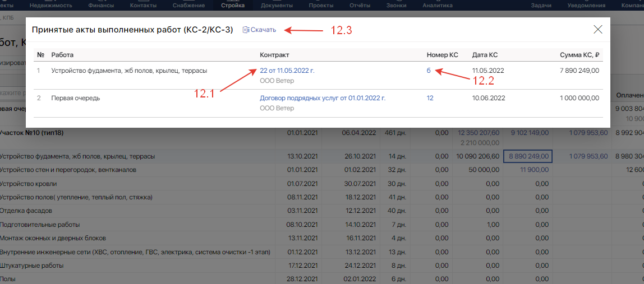Select the Устройство кровли row

pyautogui.click(x=28, y=184)
